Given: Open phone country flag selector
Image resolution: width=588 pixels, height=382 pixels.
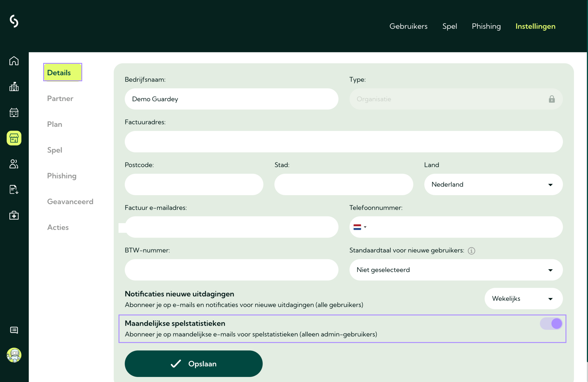Looking at the screenshot, I should pyautogui.click(x=359, y=227).
